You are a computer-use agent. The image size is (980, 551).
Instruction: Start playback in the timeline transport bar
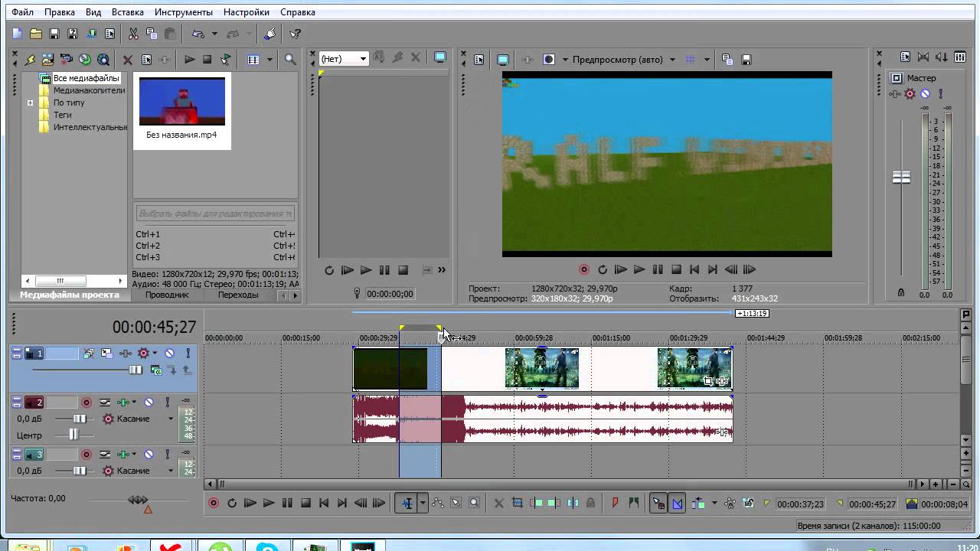268,503
